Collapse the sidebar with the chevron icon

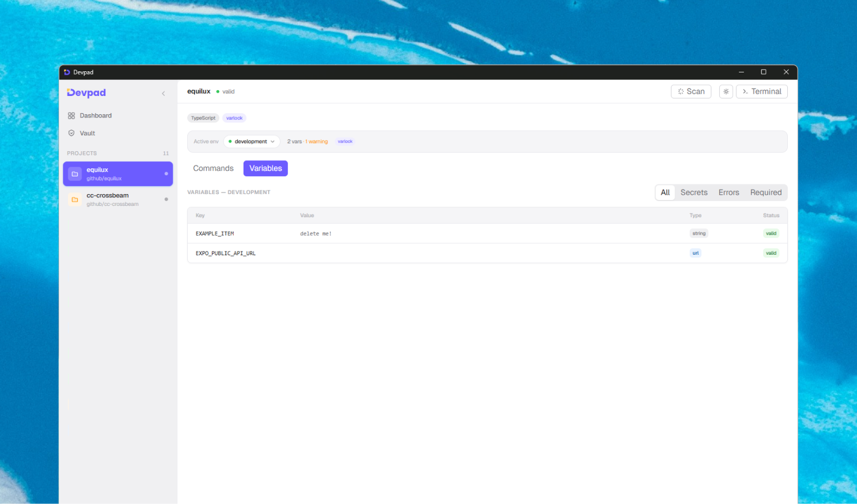coord(164,93)
